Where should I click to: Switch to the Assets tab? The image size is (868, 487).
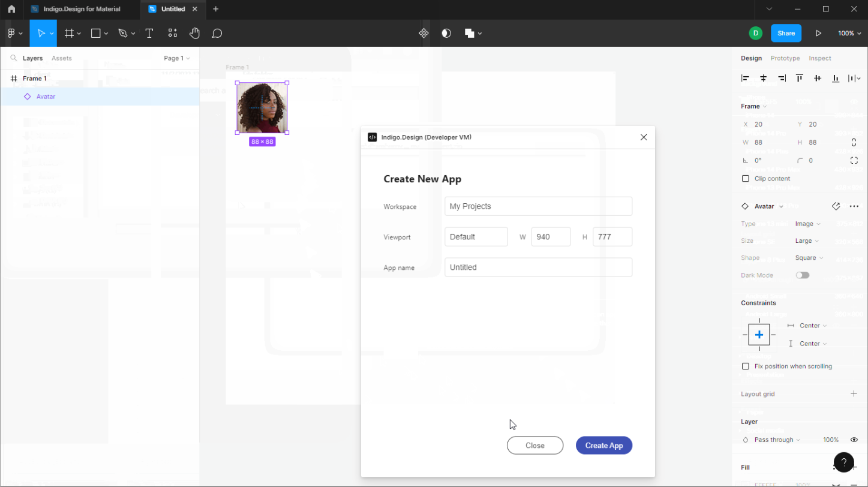[62, 58]
